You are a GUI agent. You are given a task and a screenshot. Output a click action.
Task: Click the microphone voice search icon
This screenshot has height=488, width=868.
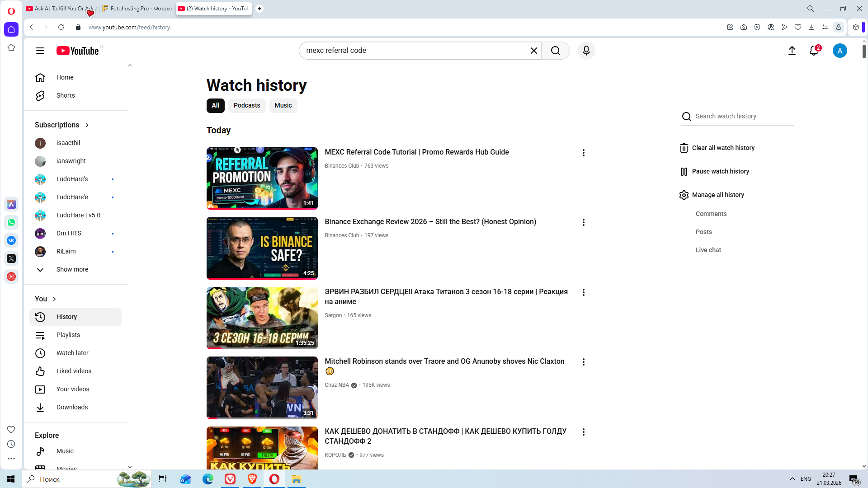[x=586, y=51]
